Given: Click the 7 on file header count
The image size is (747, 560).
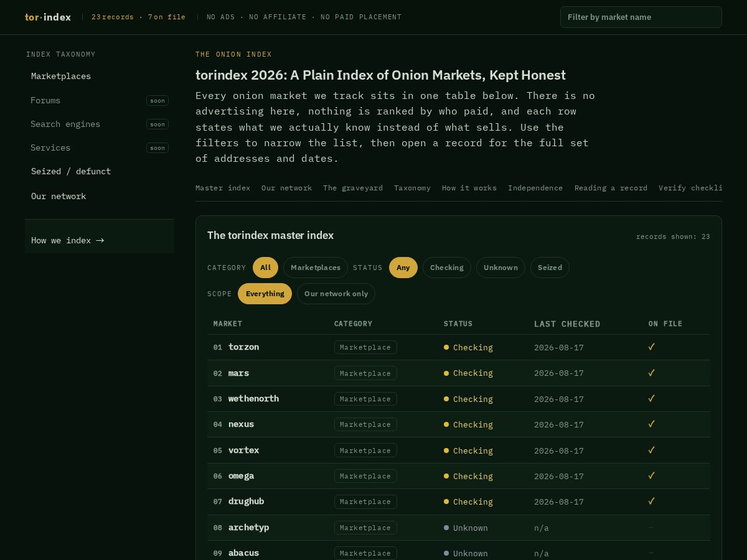Looking at the screenshot, I should tap(167, 17).
